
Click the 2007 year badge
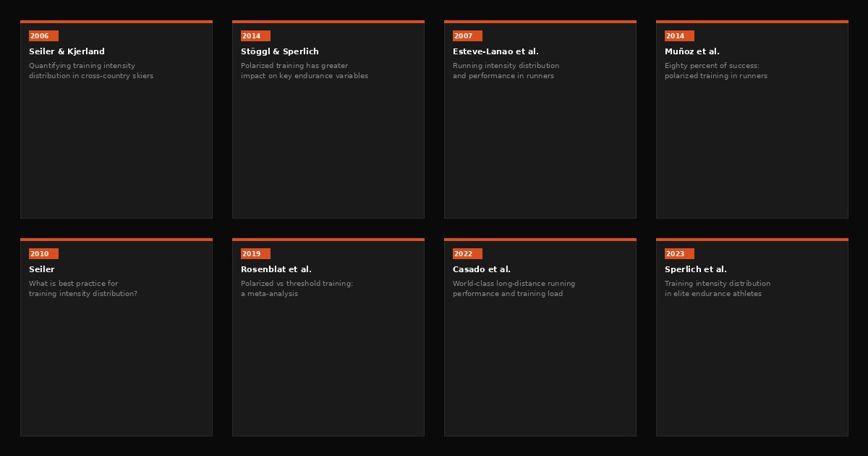point(467,36)
